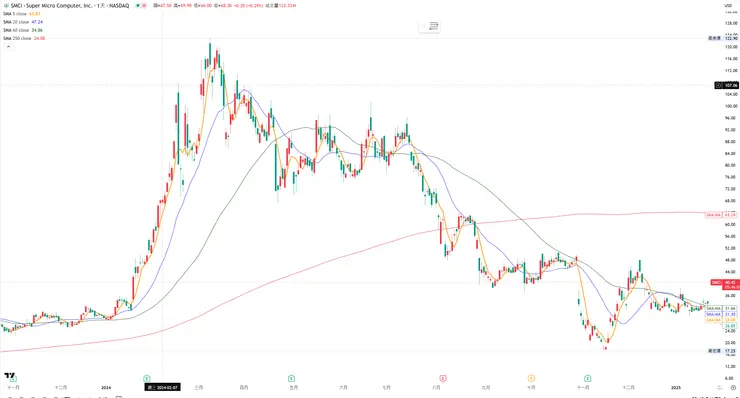This screenshot has width=740, height=398.
Task: Click the green market status dot indicator
Action: 138,6
